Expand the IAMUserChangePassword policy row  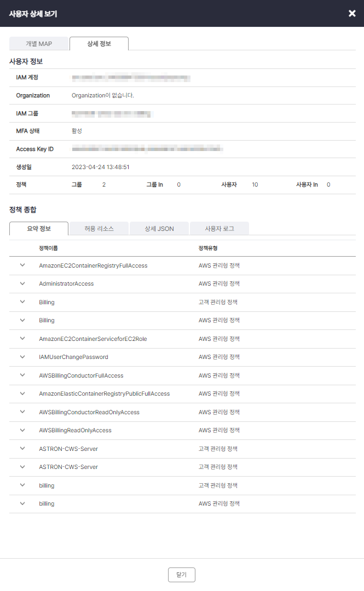pos(22,357)
